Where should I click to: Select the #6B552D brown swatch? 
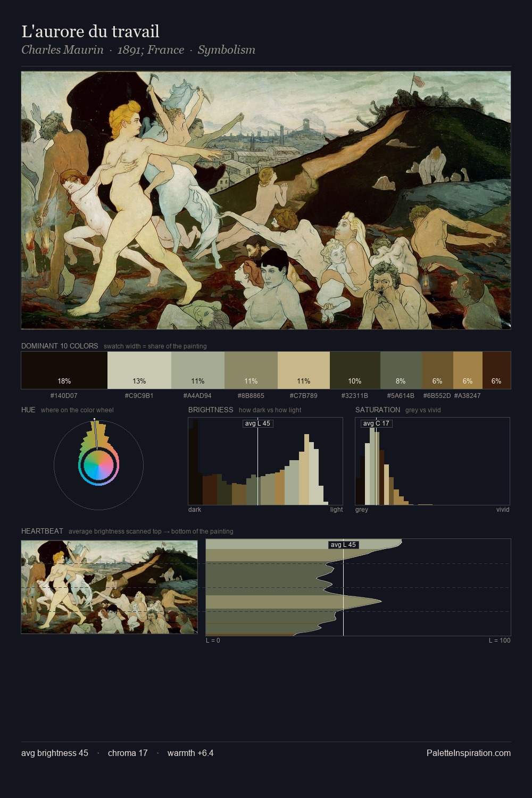437,370
